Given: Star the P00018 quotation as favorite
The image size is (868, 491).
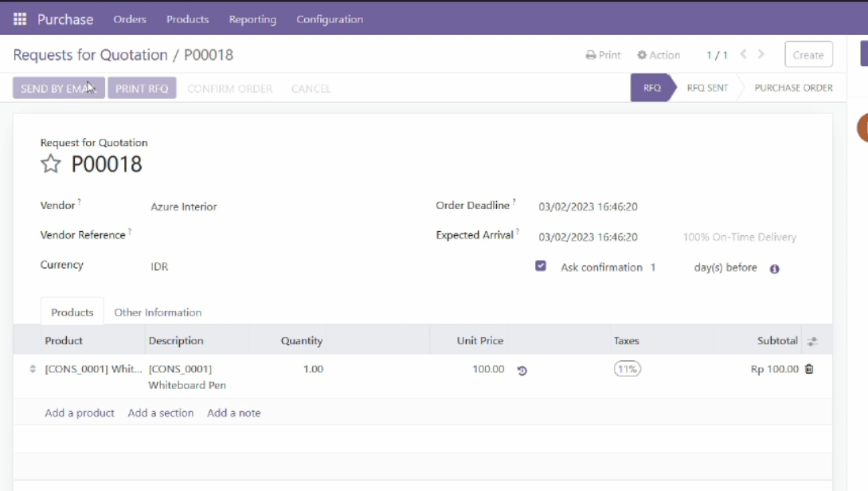Looking at the screenshot, I should (51, 164).
